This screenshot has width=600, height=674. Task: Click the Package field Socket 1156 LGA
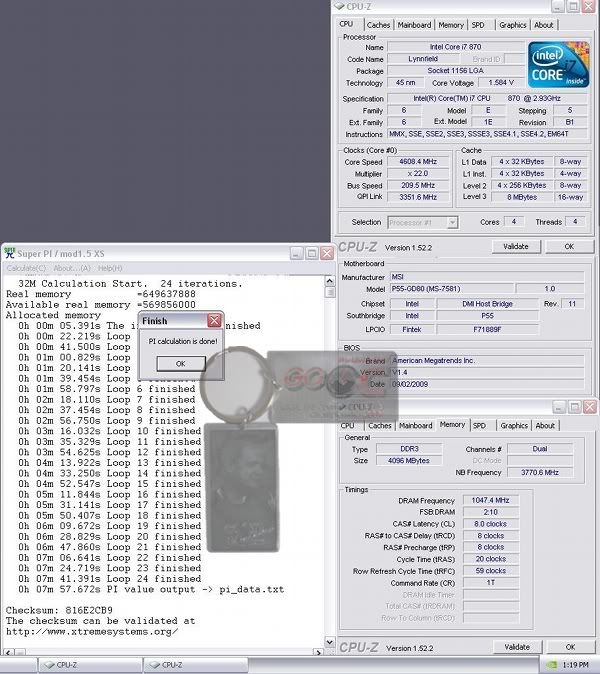pyautogui.click(x=456, y=70)
